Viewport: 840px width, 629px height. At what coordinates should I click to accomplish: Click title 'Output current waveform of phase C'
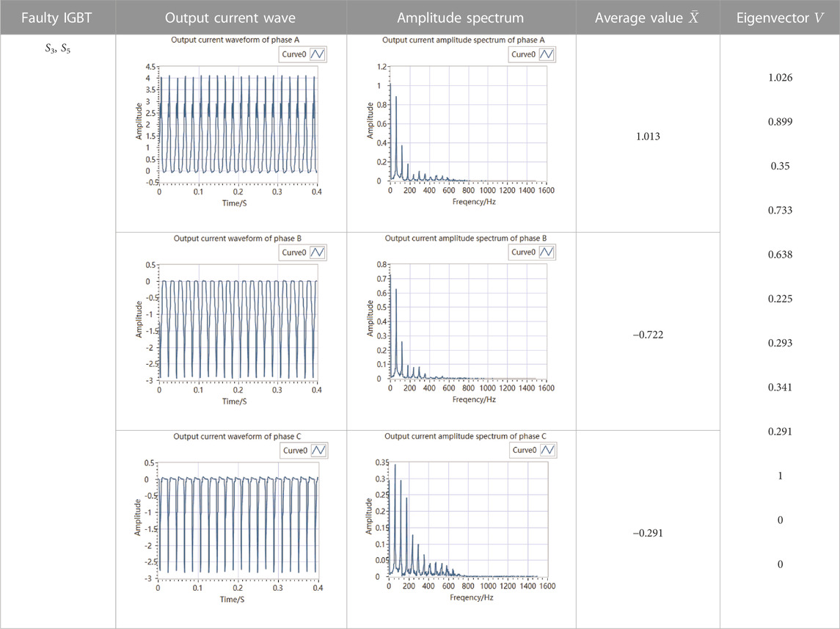click(235, 437)
